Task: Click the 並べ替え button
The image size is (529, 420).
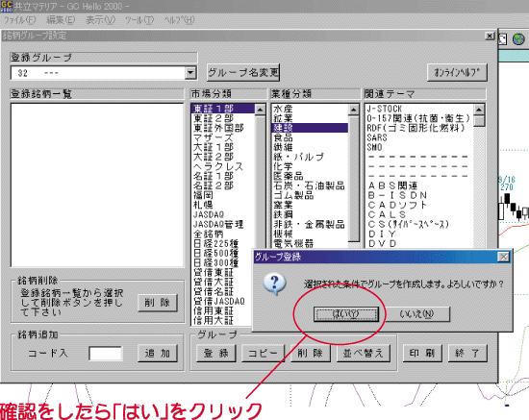Action: pos(364,353)
